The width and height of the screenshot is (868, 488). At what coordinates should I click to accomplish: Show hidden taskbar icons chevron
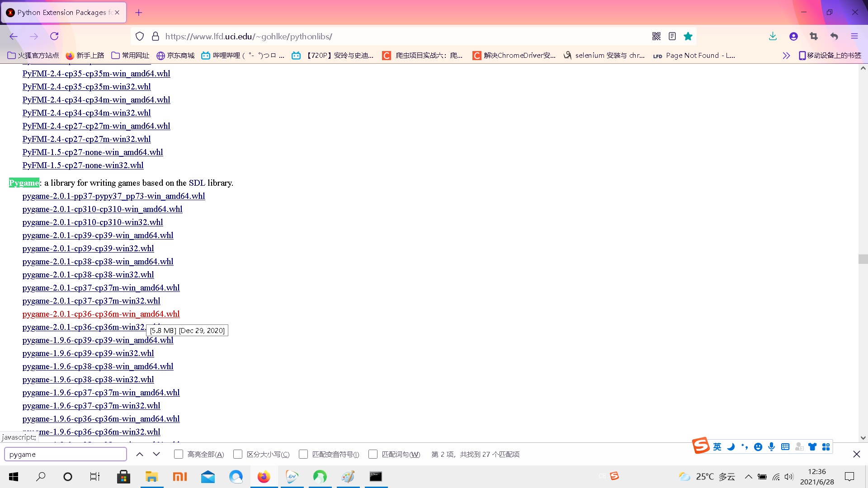click(748, 476)
